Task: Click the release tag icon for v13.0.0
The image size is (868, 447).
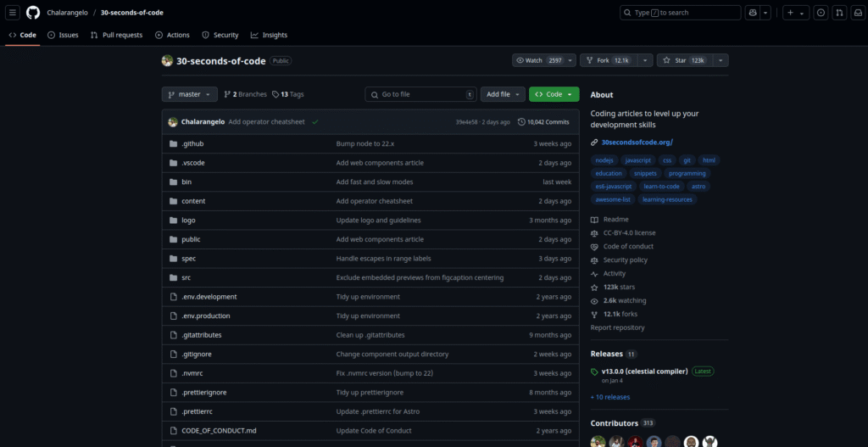Action: click(x=594, y=372)
